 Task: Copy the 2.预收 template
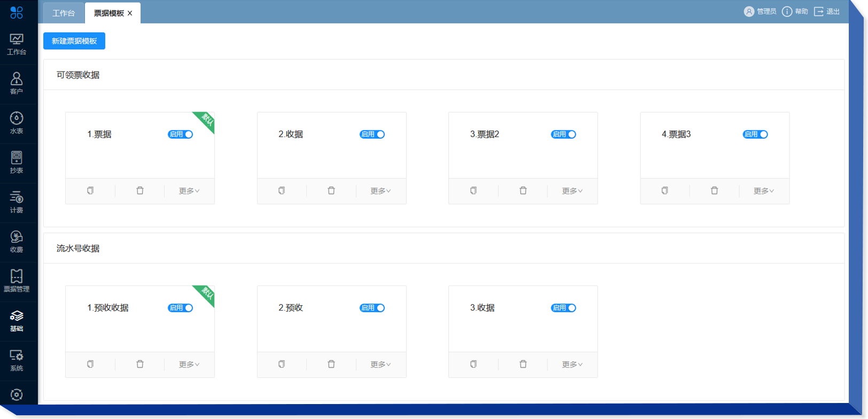pyautogui.click(x=281, y=364)
